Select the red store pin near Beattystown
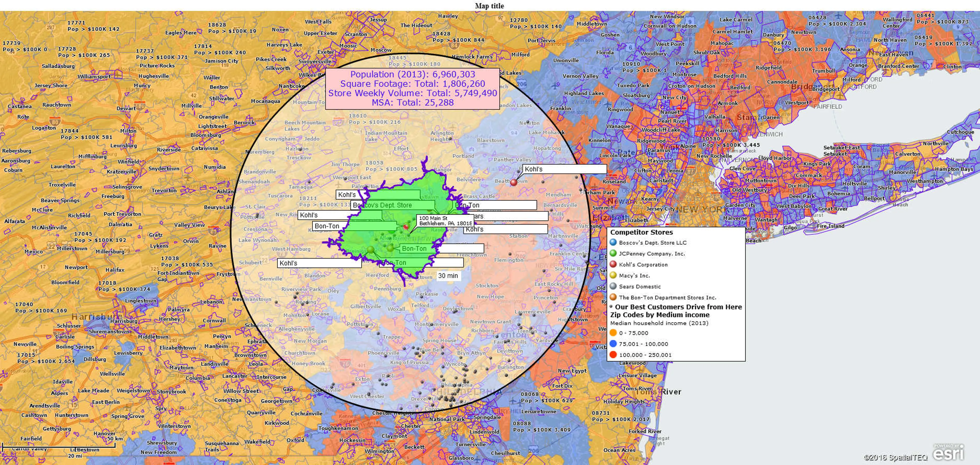Viewport: 980px width, 465px height. tap(514, 182)
